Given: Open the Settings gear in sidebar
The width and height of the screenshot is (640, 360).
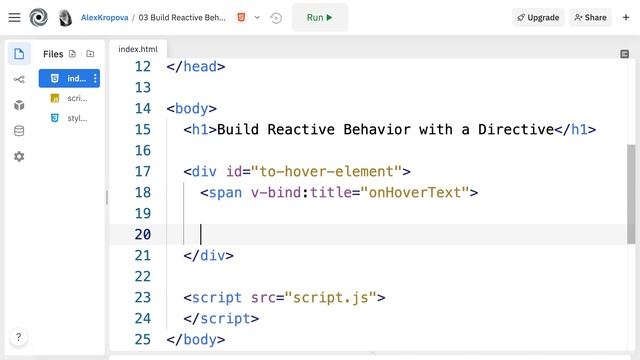Looking at the screenshot, I should [x=19, y=156].
